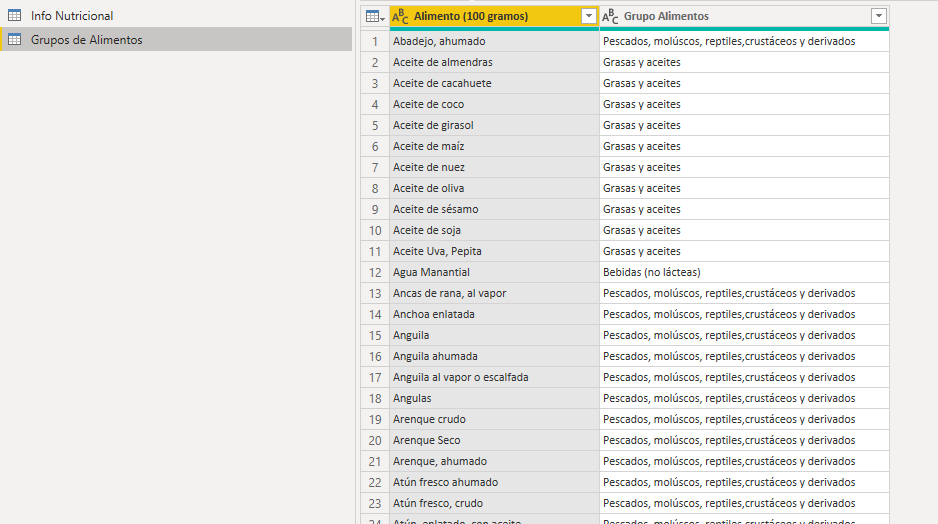938x524 pixels.
Task: Click the cell 'Aceite de cacahuete'
Action: click(494, 83)
